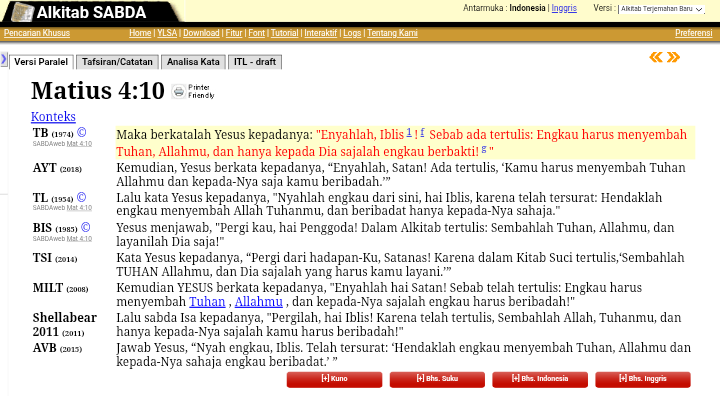
Task: Open the Preferensi link
Action: pos(693,33)
